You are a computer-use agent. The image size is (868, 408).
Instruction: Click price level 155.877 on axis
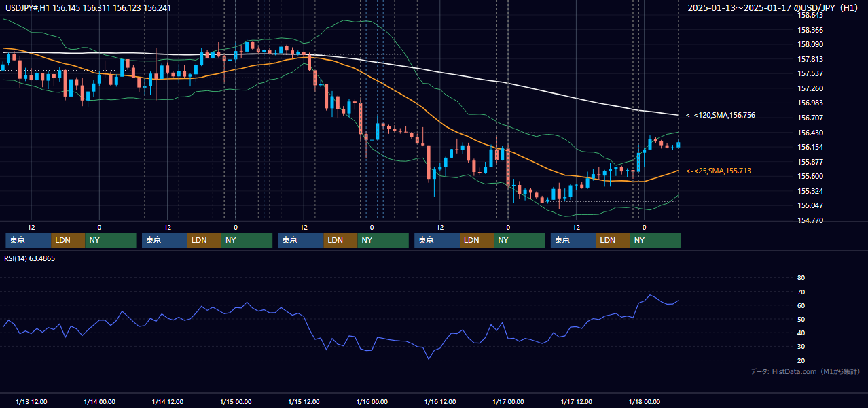[x=810, y=162]
